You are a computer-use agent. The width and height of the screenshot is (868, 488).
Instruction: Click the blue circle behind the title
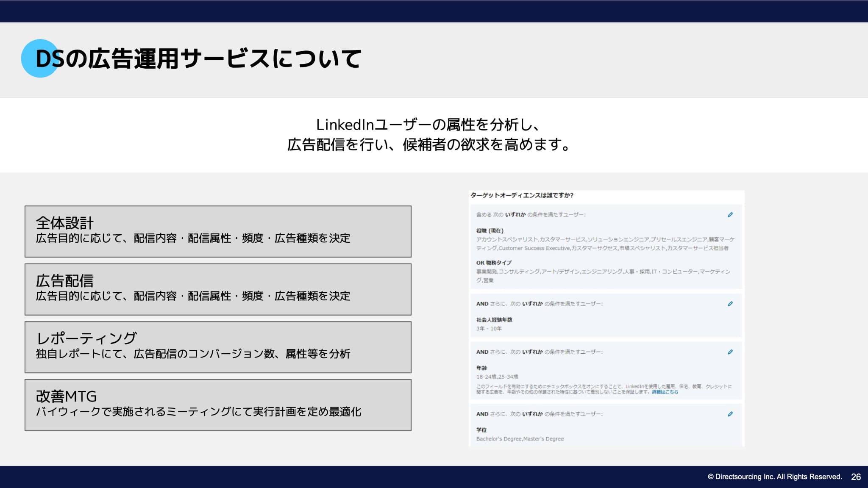click(x=30, y=58)
